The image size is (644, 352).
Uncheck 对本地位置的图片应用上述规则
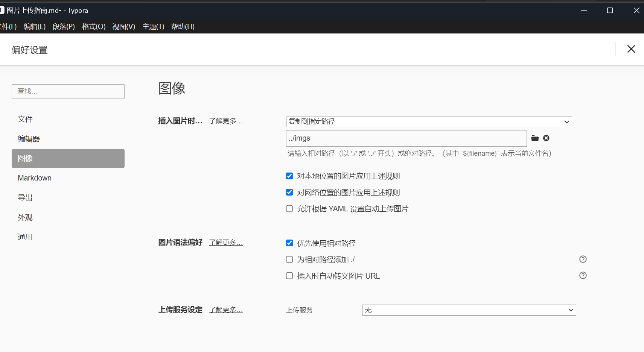pyautogui.click(x=289, y=176)
